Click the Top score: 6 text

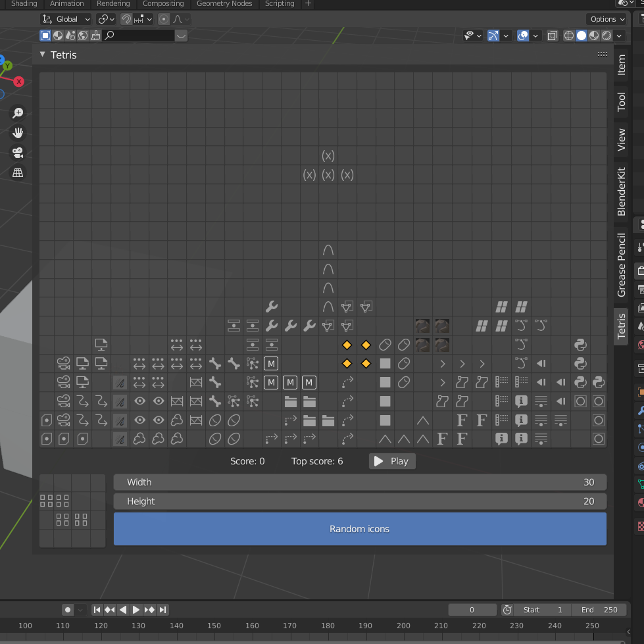(316, 461)
